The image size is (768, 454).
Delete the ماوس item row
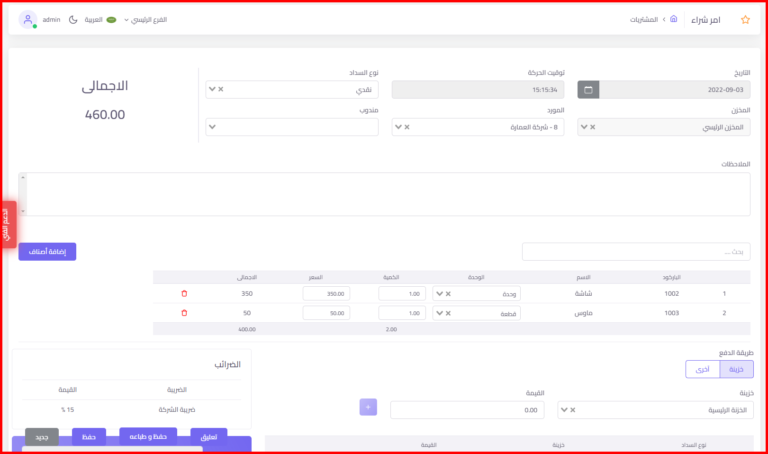(184, 313)
